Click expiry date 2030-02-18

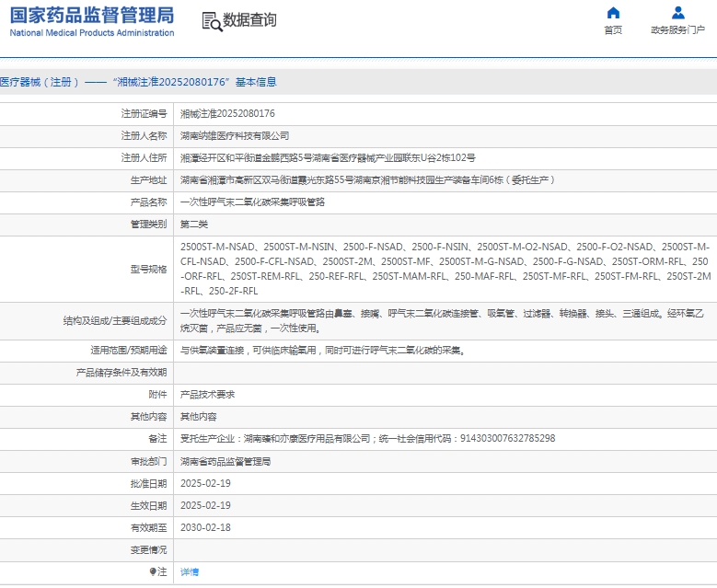click(x=205, y=527)
